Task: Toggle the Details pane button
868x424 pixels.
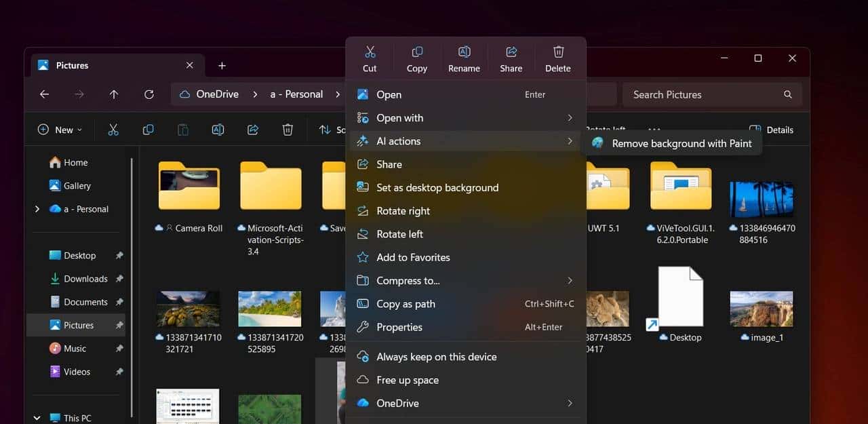Action: click(x=772, y=130)
